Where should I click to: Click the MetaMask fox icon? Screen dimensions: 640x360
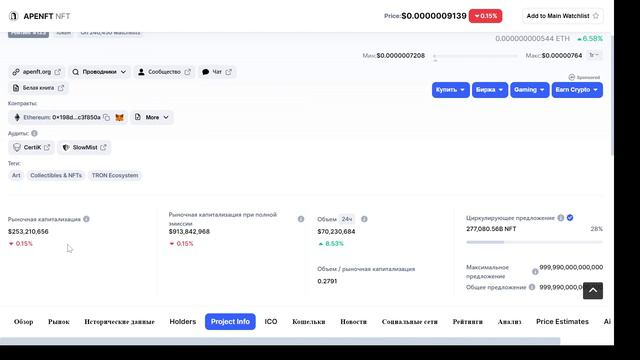click(119, 118)
